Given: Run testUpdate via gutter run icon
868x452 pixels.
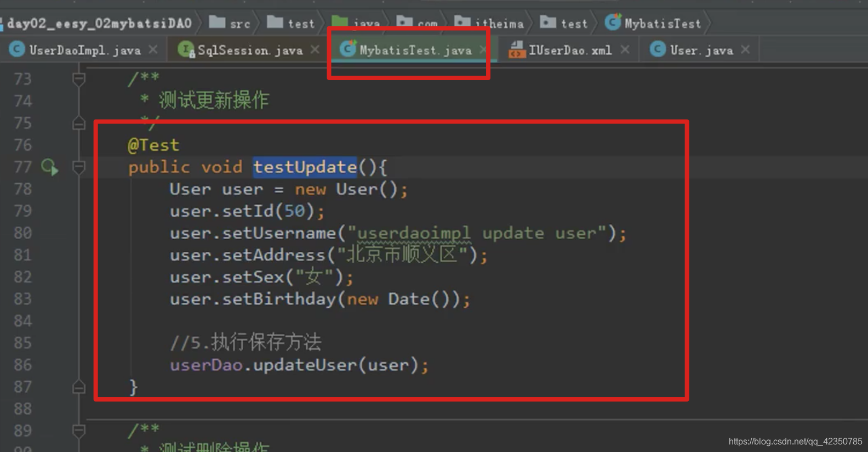Looking at the screenshot, I should click(50, 167).
